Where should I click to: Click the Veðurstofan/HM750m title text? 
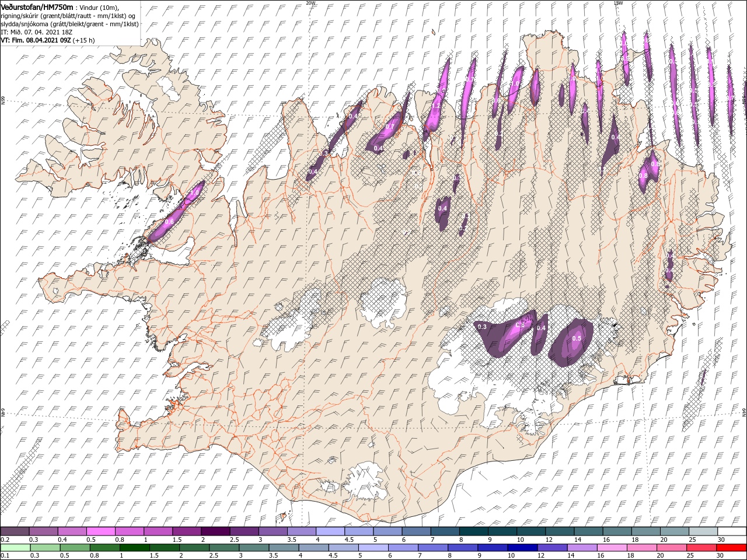pyautogui.click(x=37, y=6)
